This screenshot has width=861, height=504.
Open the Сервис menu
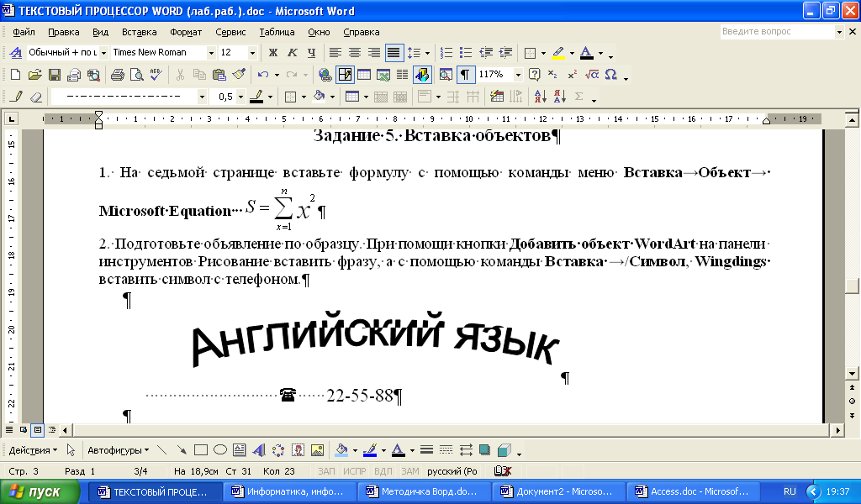230,32
